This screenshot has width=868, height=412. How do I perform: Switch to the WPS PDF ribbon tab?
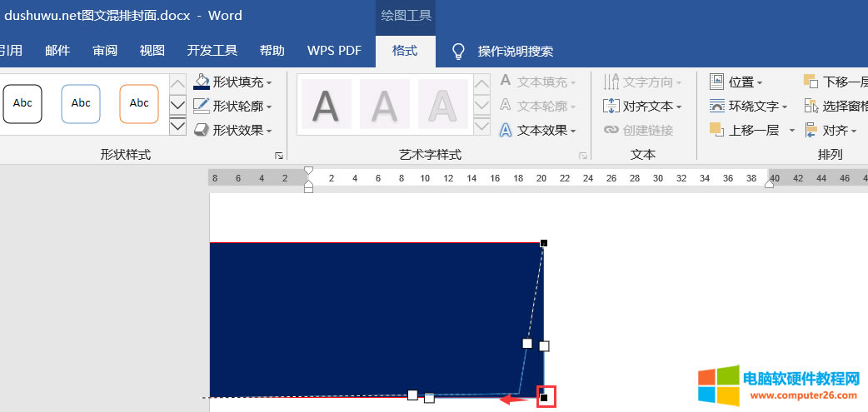pyautogui.click(x=334, y=51)
